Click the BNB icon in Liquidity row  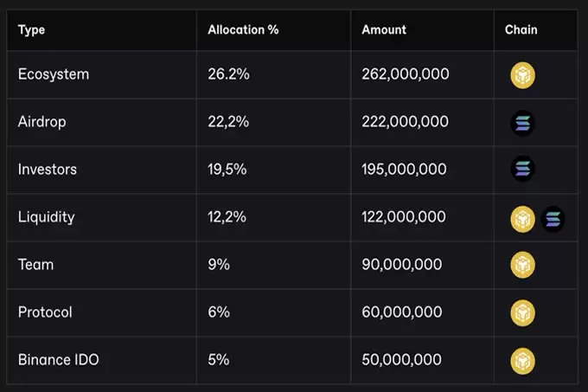523,219
